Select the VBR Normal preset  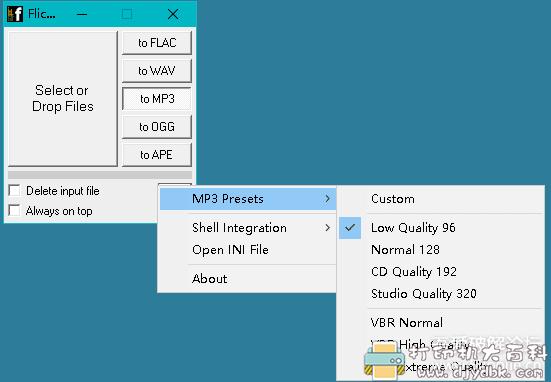441,323
